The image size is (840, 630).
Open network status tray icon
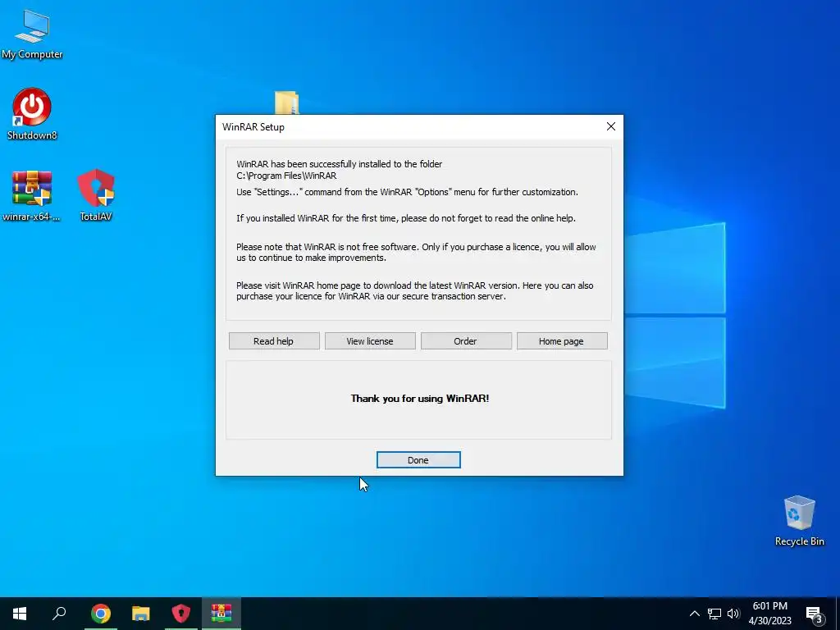pyautogui.click(x=714, y=614)
